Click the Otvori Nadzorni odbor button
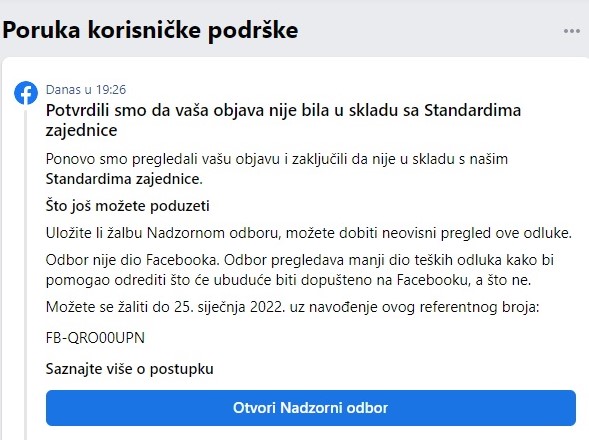The height and width of the screenshot is (440, 589). (x=311, y=408)
